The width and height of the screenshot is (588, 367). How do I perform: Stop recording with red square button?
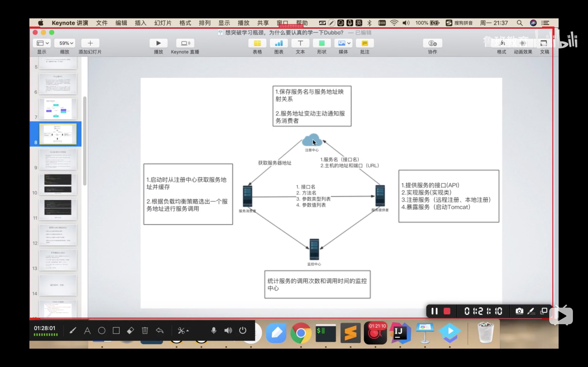click(x=447, y=311)
